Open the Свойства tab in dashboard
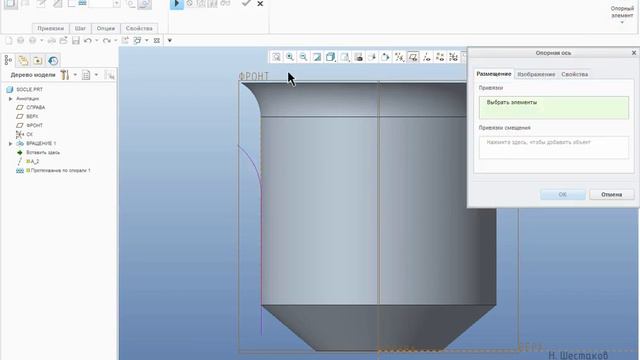 139,28
